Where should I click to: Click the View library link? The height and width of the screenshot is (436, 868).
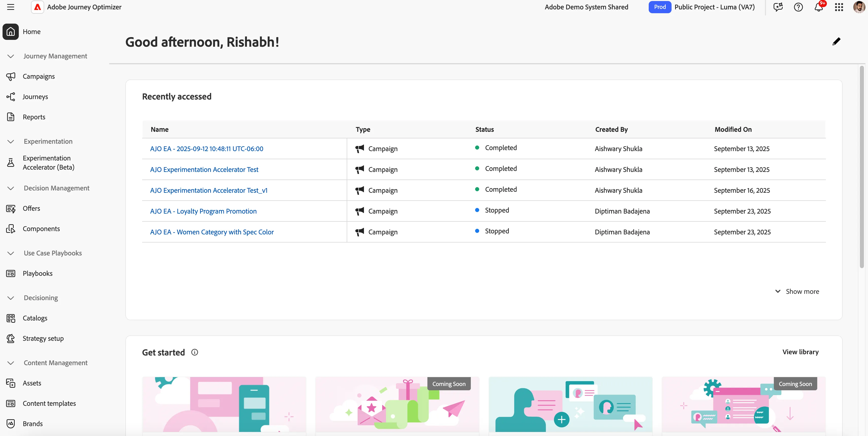800,352
